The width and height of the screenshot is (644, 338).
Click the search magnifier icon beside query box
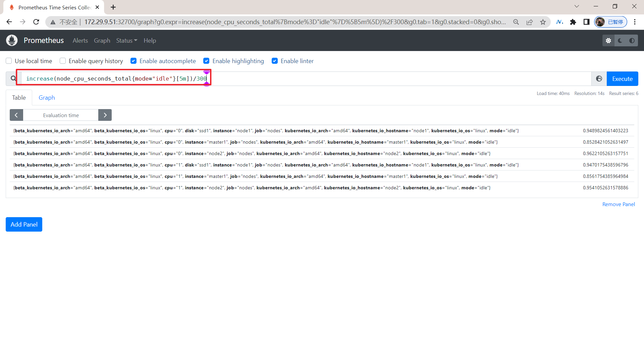13,79
